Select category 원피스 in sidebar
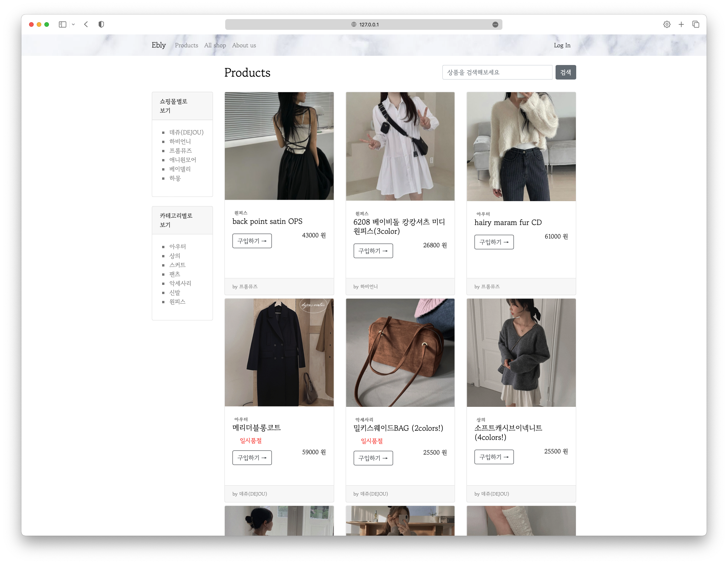This screenshot has height=564, width=728. pos(177,302)
